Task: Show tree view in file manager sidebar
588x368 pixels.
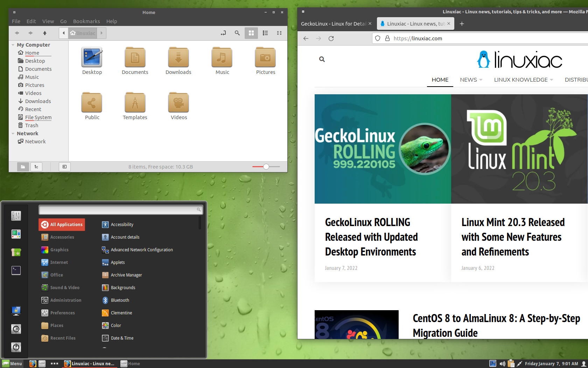Action: 36,167
